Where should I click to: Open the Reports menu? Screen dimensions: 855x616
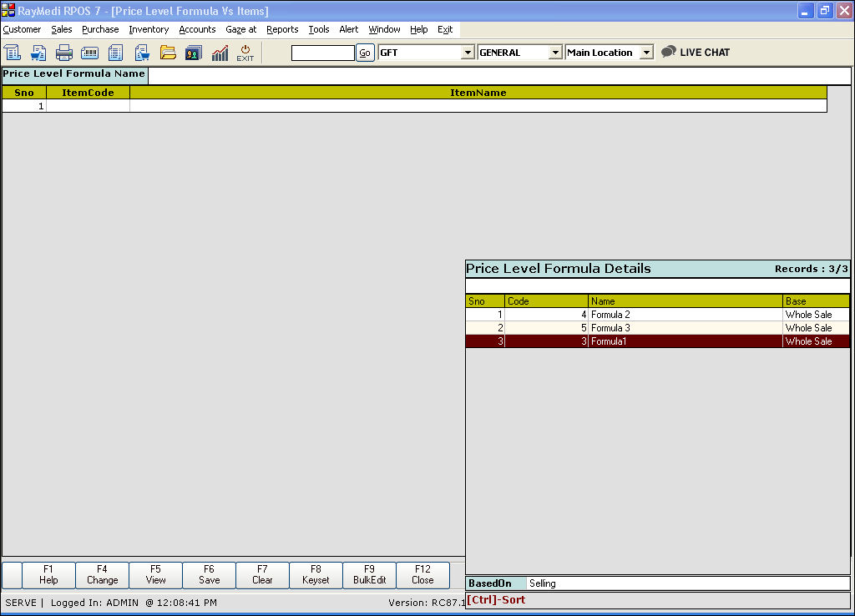point(282,29)
